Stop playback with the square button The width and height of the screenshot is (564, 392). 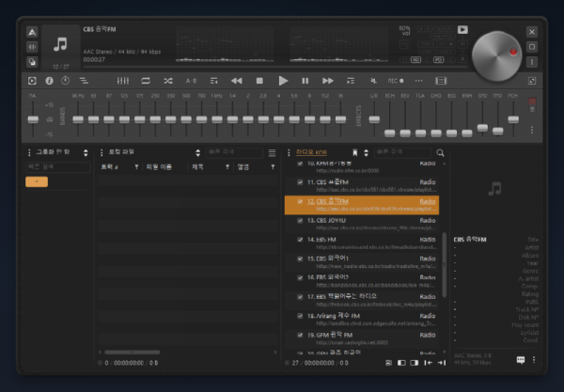[x=259, y=81]
